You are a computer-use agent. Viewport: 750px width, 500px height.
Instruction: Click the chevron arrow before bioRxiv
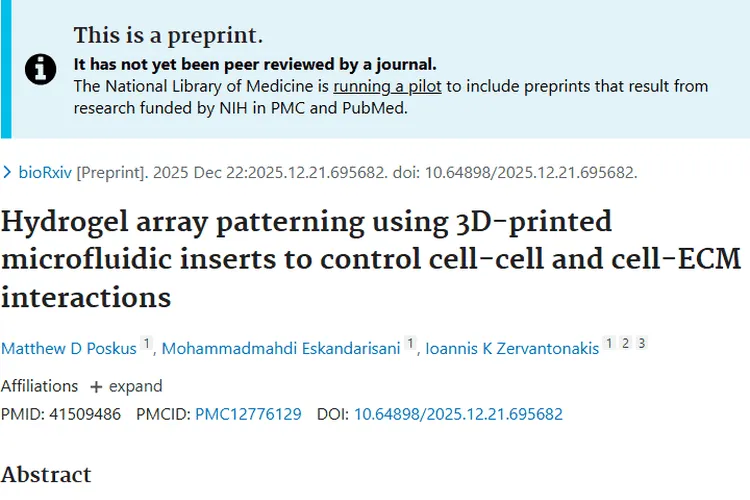[7, 172]
